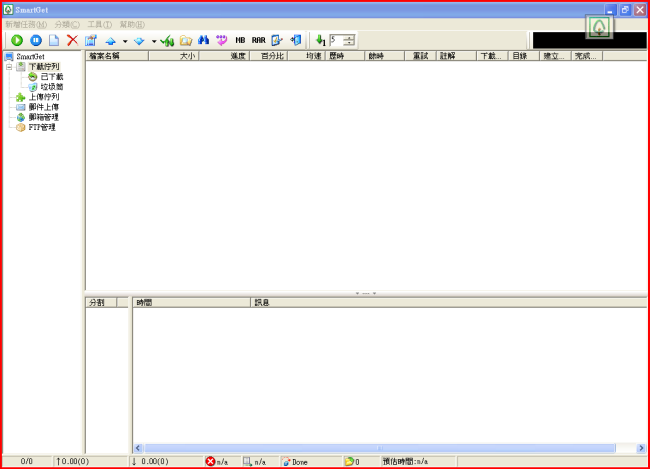The height and width of the screenshot is (469, 650).
Task: Click the RAR toolbar icon
Action: pyautogui.click(x=258, y=40)
